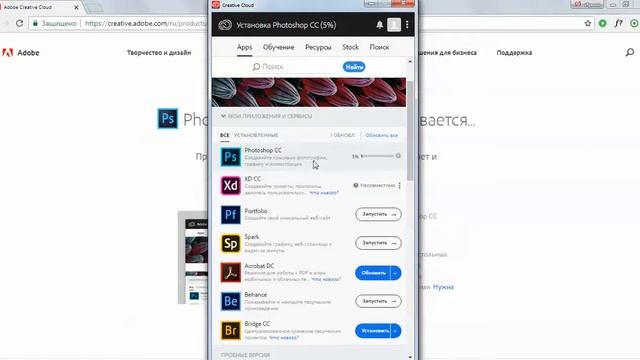Switch to the Поиск tab

379,47
